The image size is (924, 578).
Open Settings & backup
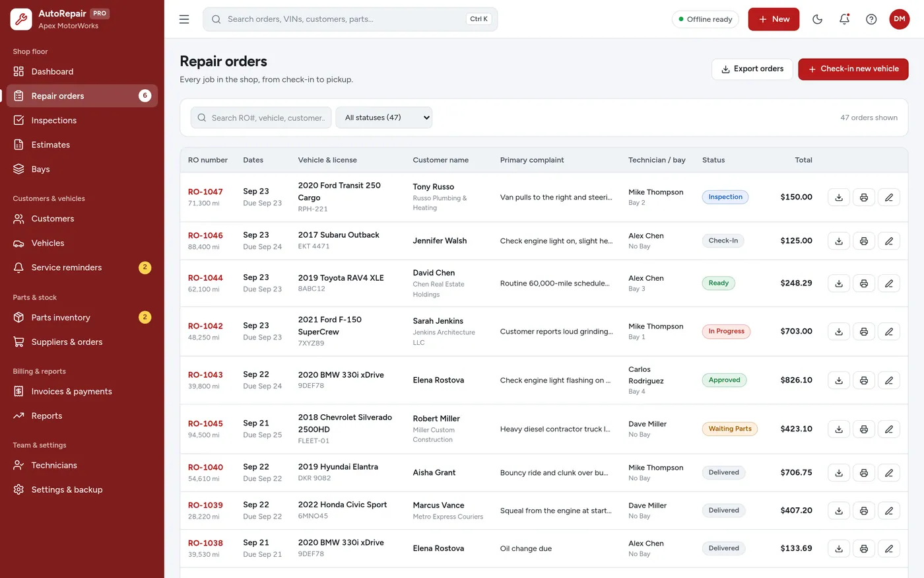coord(82,489)
